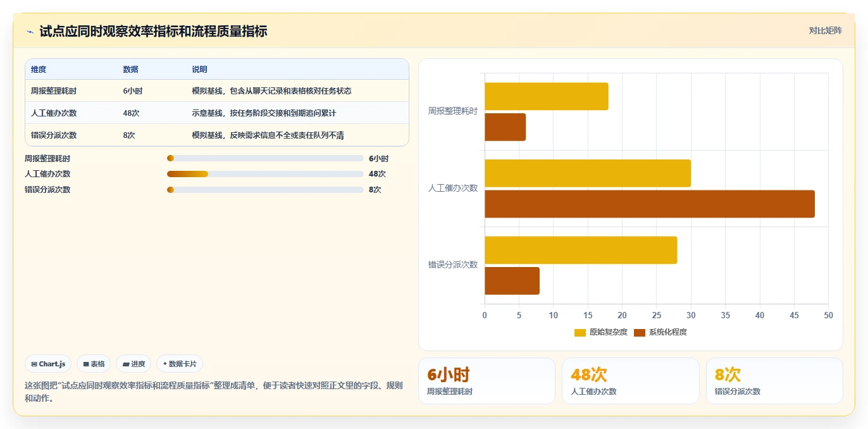The width and height of the screenshot is (868, 429).
Task: Toggle the 系统化程度 legend swatch
Action: coord(640,332)
